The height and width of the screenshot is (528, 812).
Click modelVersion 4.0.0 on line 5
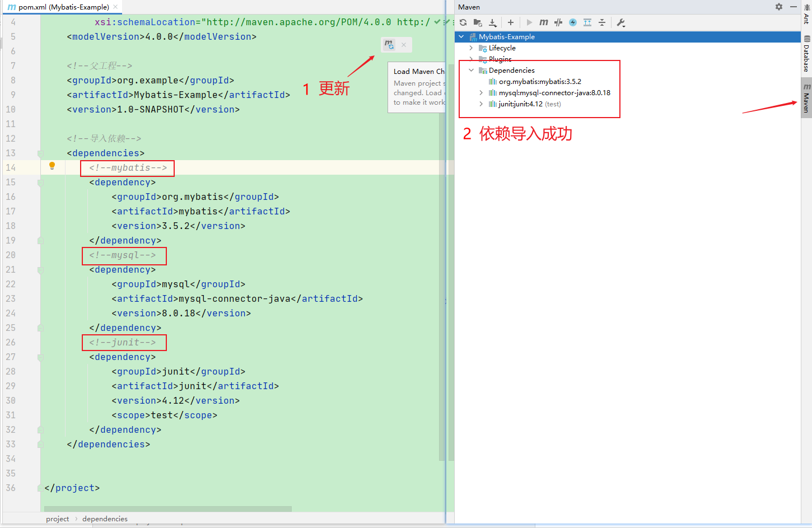pyautogui.click(x=159, y=36)
